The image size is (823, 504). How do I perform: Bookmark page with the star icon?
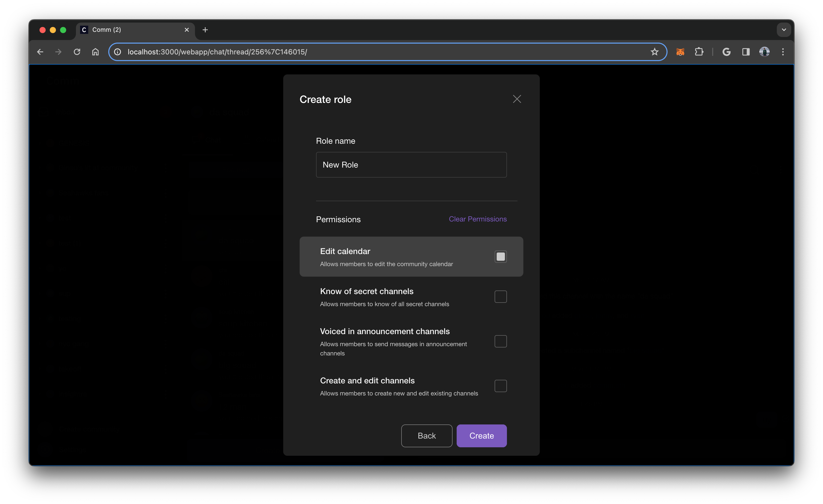pyautogui.click(x=654, y=52)
